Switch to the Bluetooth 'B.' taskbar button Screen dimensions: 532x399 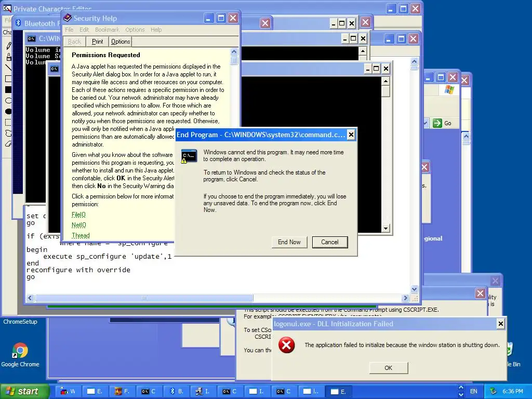[176, 391]
